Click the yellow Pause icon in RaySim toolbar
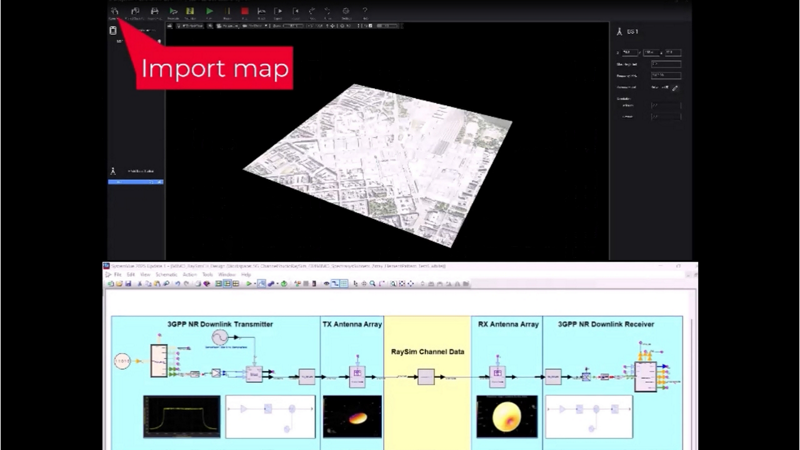The height and width of the screenshot is (450, 800). 228,11
